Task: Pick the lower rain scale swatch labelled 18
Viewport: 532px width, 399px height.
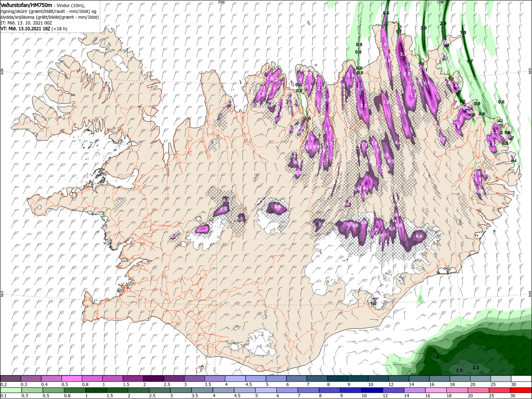Action: click(x=457, y=390)
